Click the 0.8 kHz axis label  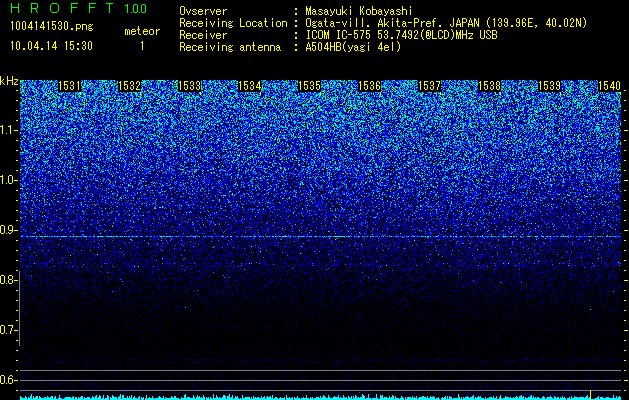pyautogui.click(x=9, y=280)
